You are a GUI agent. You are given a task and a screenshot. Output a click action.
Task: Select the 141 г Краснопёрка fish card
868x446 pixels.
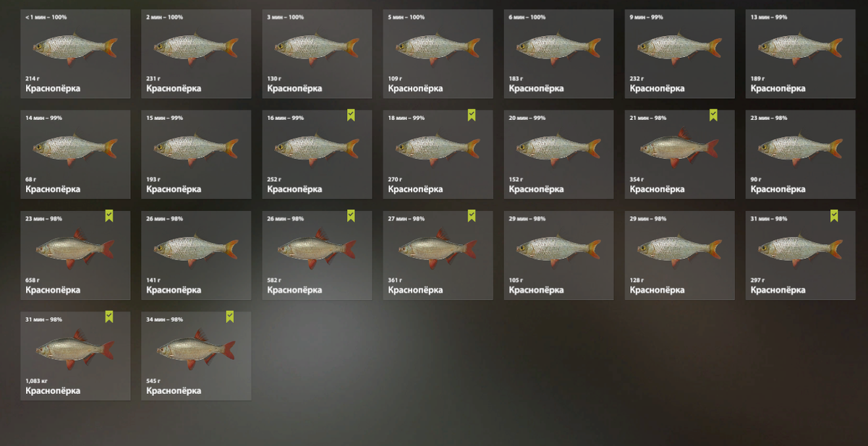pyautogui.click(x=196, y=255)
